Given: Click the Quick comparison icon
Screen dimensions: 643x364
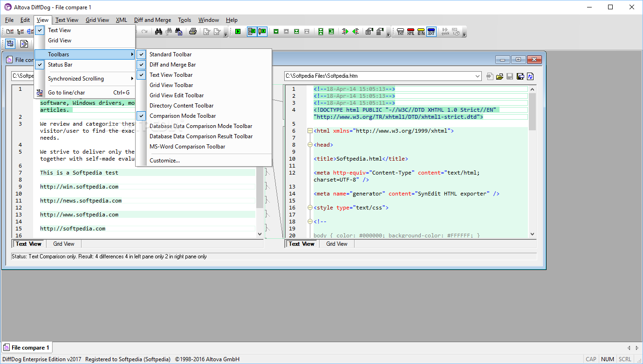Looking at the screenshot, I should 445,32.
